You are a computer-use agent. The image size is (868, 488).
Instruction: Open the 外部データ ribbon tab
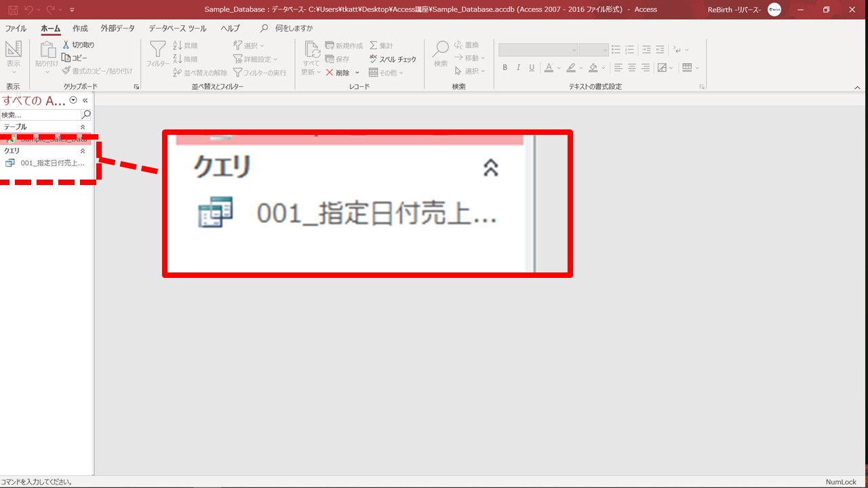(117, 28)
